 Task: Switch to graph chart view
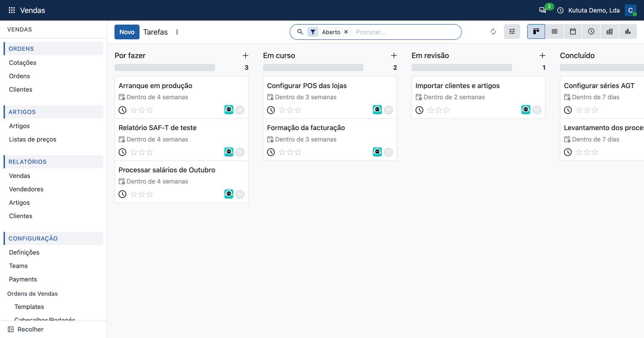click(x=628, y=32)
